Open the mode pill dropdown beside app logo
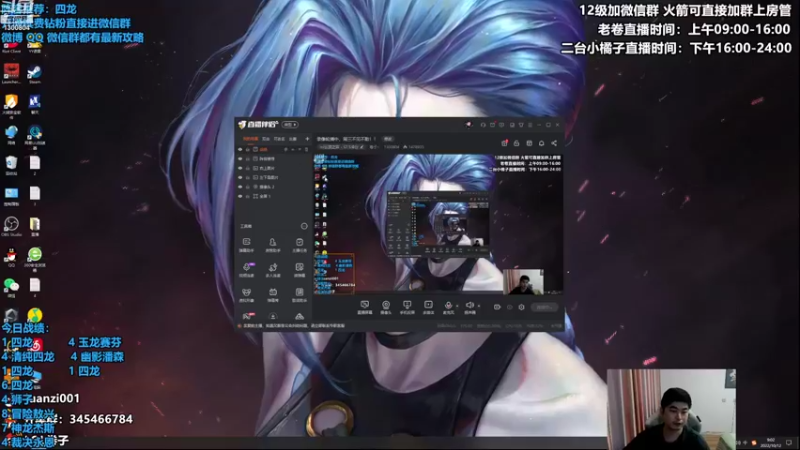800x450 pixels. click(x=290, y=124)
